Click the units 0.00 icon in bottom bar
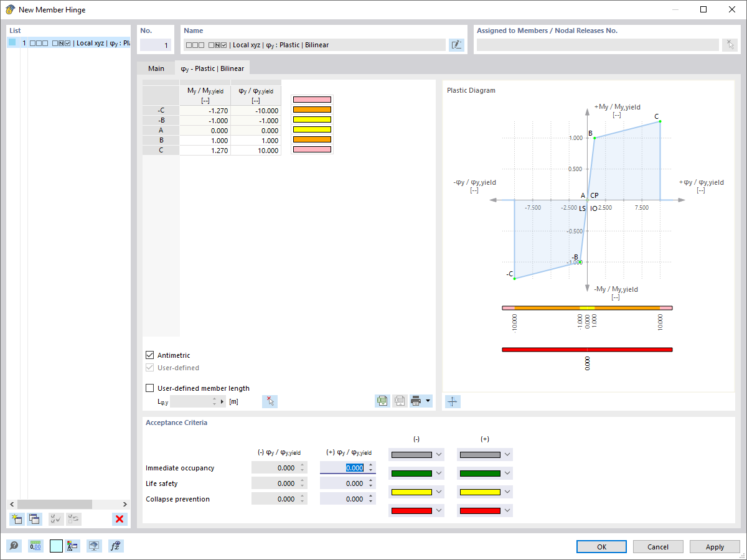 (35, 546)
